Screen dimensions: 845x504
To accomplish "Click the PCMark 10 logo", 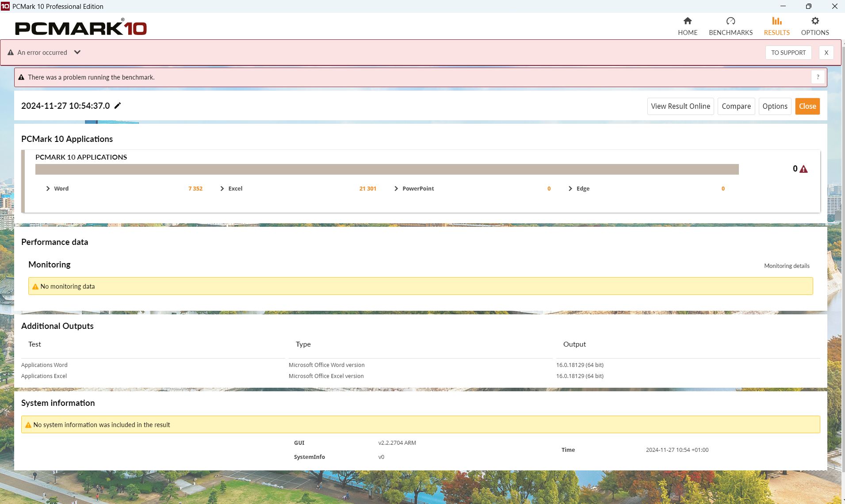I will (81, 28).
